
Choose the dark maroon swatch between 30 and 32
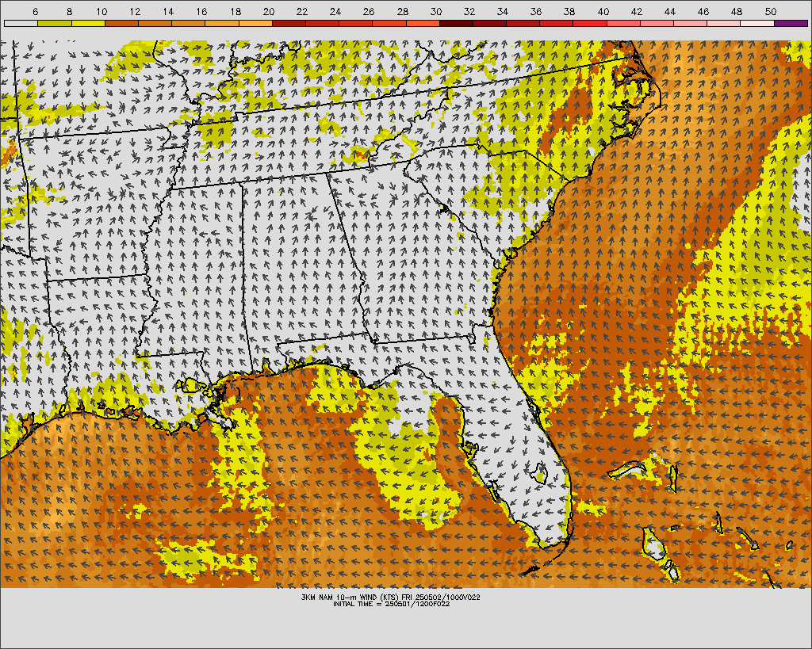point(456,23)
